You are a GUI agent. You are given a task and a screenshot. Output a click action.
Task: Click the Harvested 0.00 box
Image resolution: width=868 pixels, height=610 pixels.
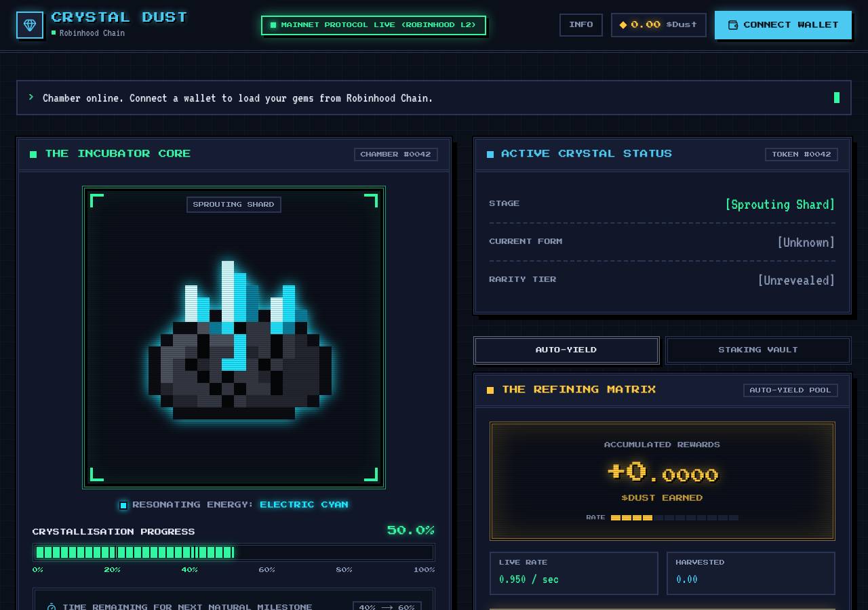click(751, 573)
